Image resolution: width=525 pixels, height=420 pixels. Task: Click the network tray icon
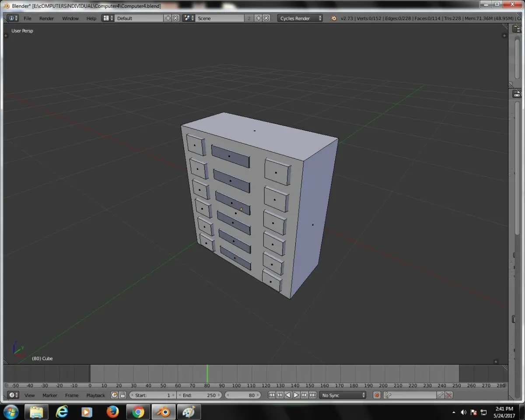pyautogui.click(x=484, y=412)
